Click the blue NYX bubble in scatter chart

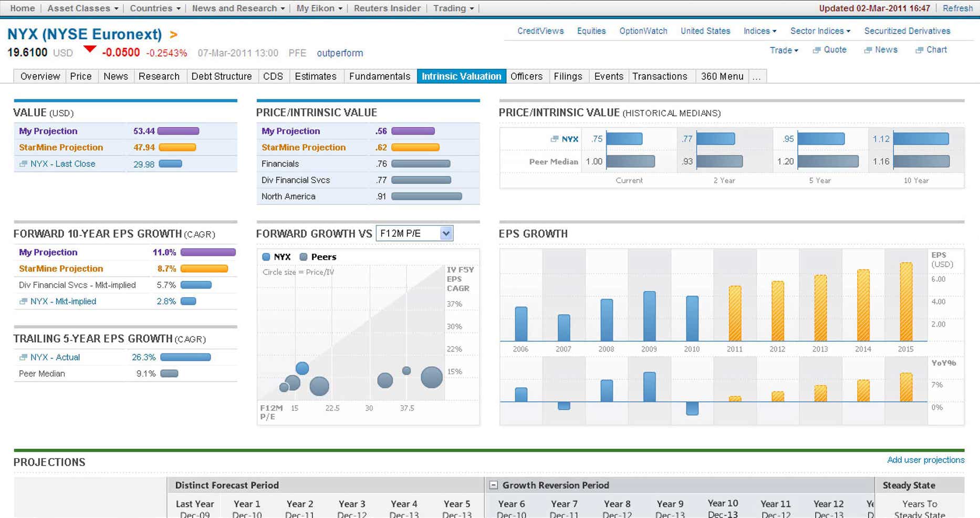click(302, 368)
